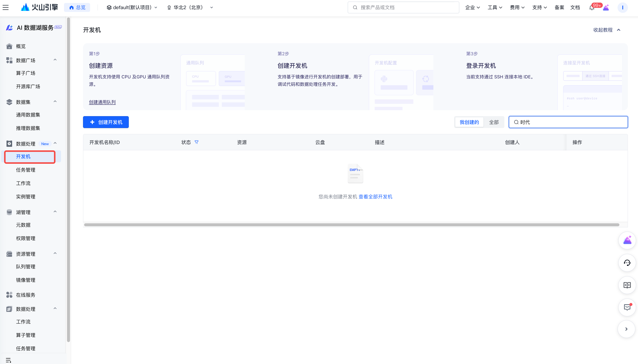Open the default project dropdown
638x364 pixels.
point(132,7)
